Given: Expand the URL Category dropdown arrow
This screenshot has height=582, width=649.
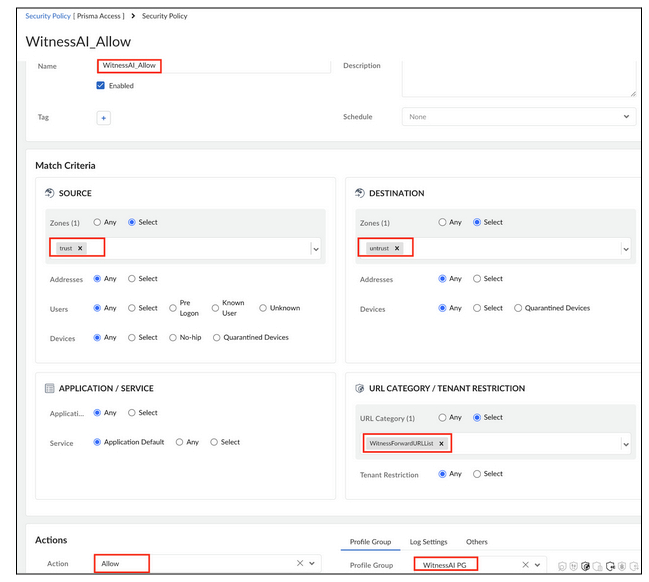Looking at the screenshot, I should [626, 444].
